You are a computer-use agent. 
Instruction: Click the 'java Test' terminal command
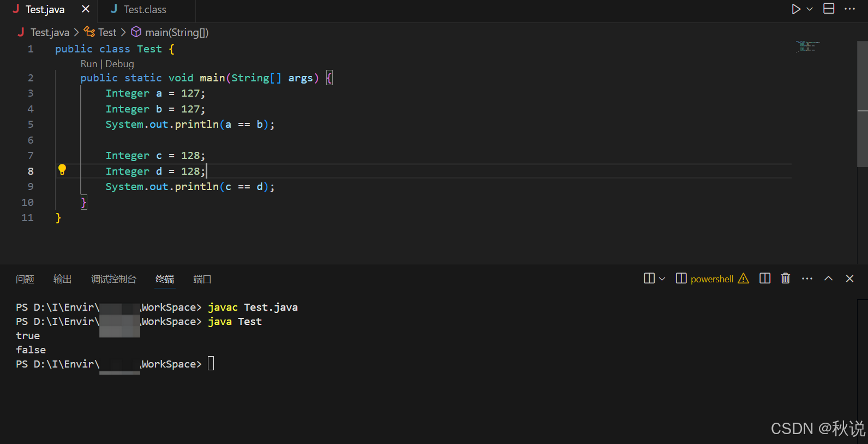[235, 322]
